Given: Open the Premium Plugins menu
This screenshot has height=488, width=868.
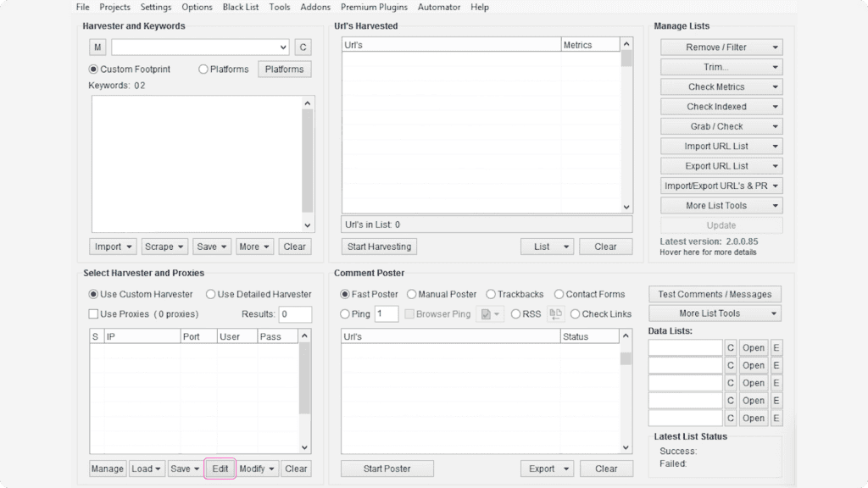Looking at the screenshot, I should 374,7.
